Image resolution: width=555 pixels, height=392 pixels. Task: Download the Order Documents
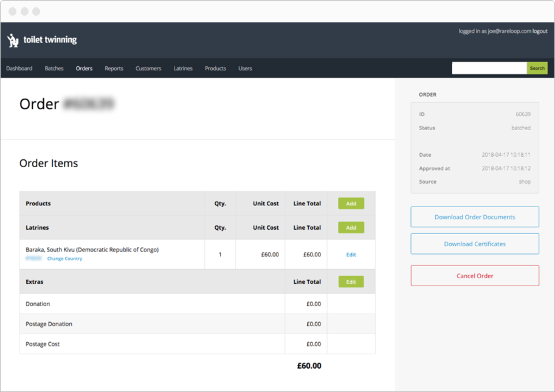click(x=475, y=216)
